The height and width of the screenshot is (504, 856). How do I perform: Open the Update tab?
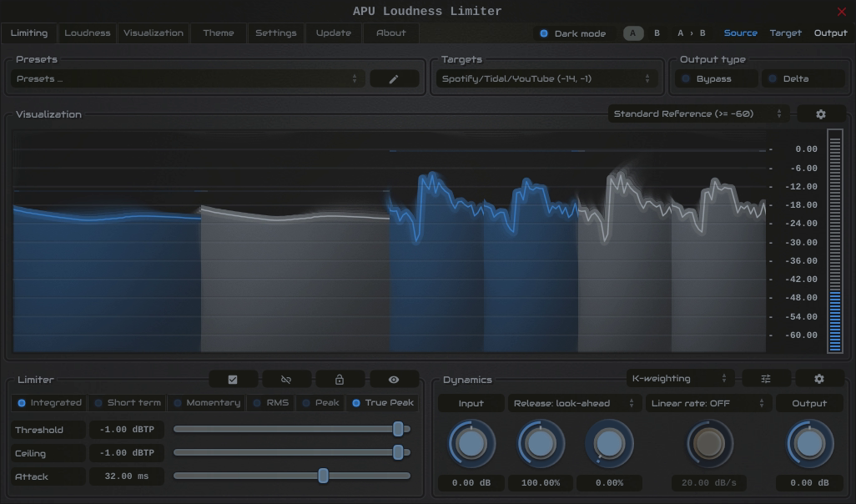pos(334,33)
